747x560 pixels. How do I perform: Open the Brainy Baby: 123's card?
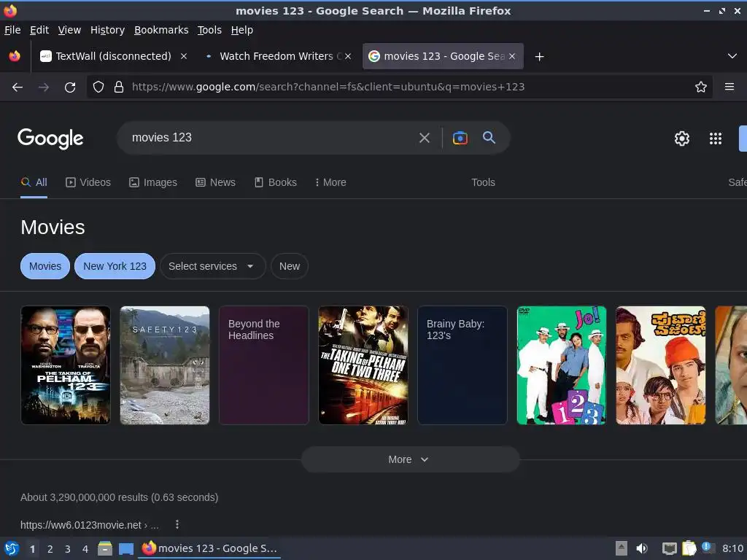coord(462,365)
